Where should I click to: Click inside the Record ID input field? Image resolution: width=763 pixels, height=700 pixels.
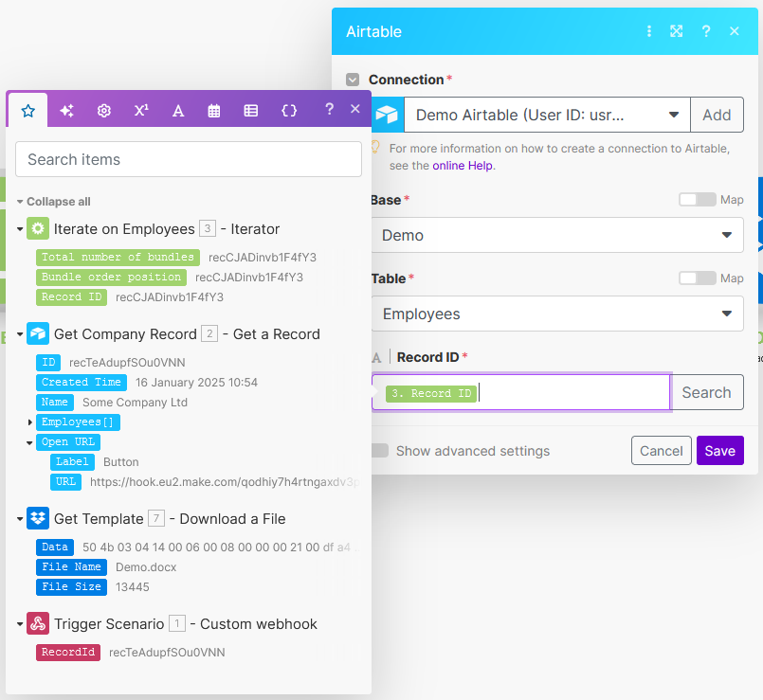click(x=521, y=392)
